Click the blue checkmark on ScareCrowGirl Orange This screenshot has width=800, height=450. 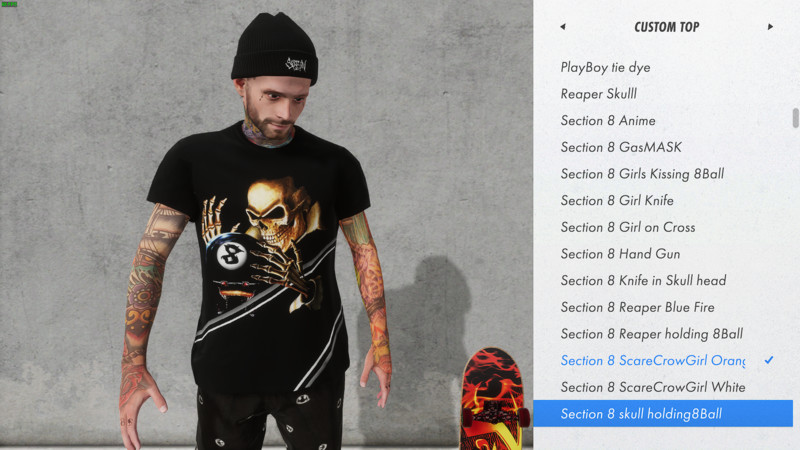tap(769, 360)
